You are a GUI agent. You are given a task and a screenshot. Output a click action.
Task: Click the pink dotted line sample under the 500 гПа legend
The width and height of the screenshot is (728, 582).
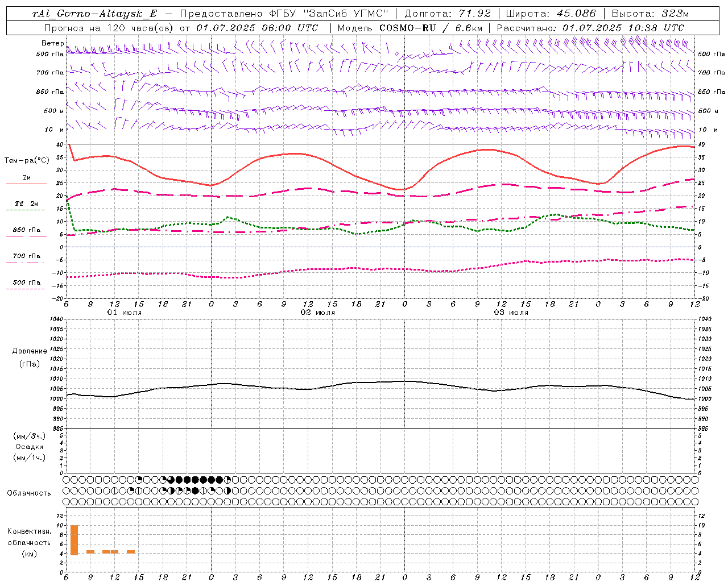[26, 289]
